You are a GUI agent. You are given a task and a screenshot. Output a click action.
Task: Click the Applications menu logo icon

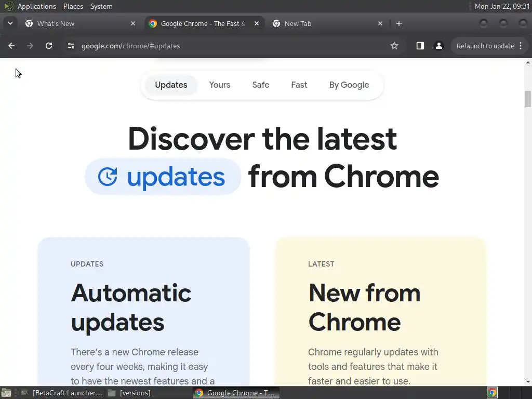[8, 6]
